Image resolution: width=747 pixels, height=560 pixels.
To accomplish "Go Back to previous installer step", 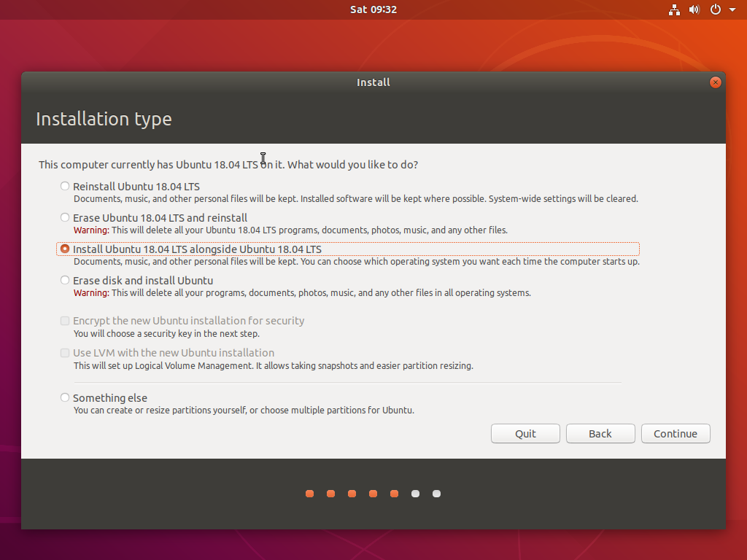I will [600, 433].
